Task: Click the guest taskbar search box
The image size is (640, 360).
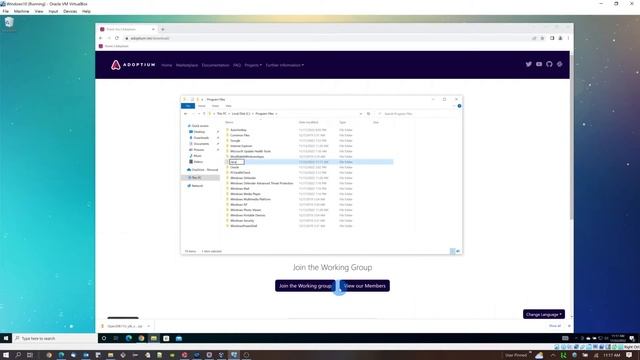Action: (56, 338)
